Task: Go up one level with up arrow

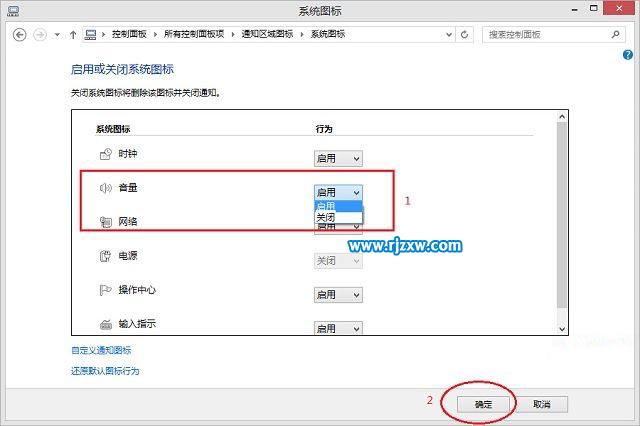Action: coord(73,35)
